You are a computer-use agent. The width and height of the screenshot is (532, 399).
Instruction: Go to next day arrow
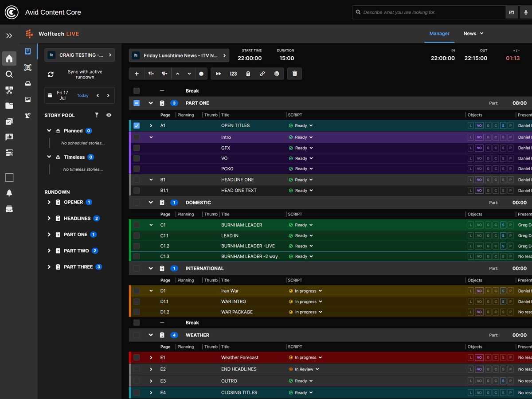click(x=108, y=95)
